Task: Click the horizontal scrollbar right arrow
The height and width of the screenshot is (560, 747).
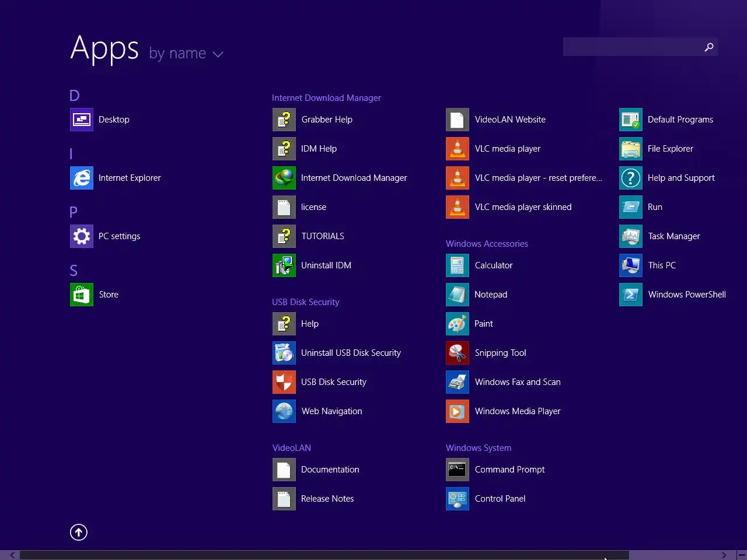Action: 724,555
